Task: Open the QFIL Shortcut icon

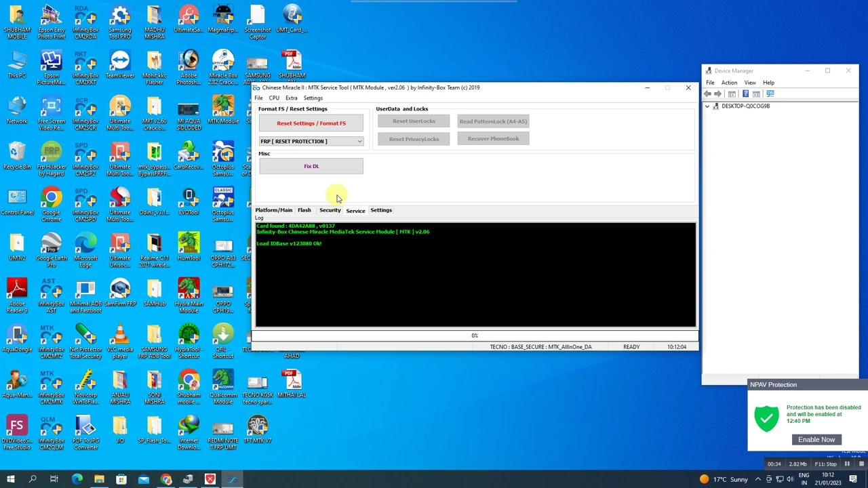Action: pos(222,342)
